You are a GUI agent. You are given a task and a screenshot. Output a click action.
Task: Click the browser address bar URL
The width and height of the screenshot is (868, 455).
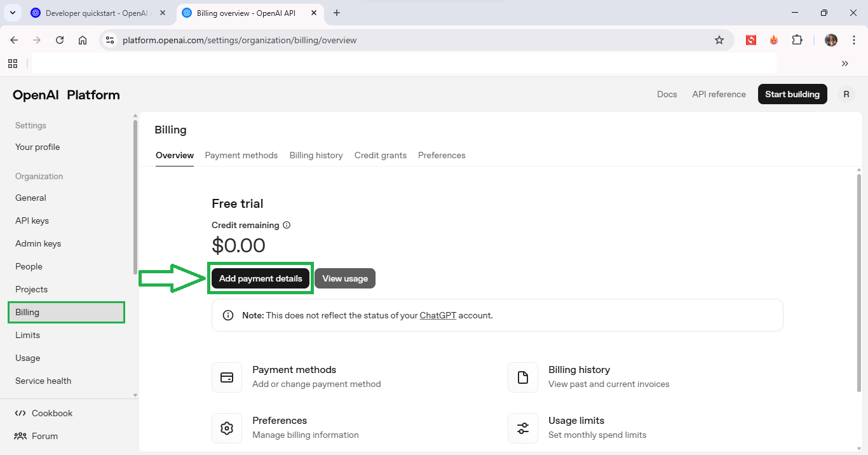pos(240,40)
